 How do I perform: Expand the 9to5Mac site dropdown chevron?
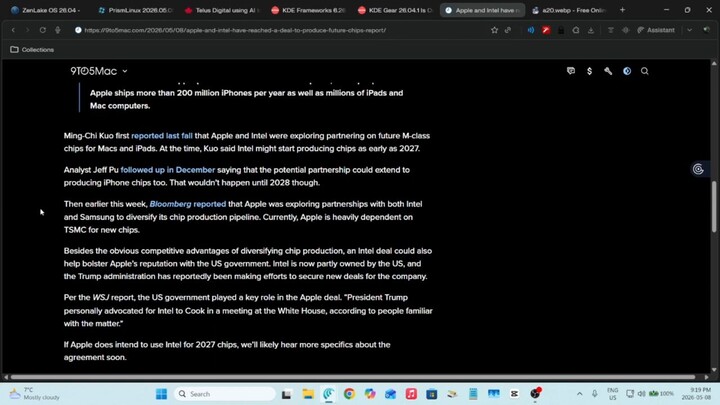pyautogui.click(x=125, y=71)
